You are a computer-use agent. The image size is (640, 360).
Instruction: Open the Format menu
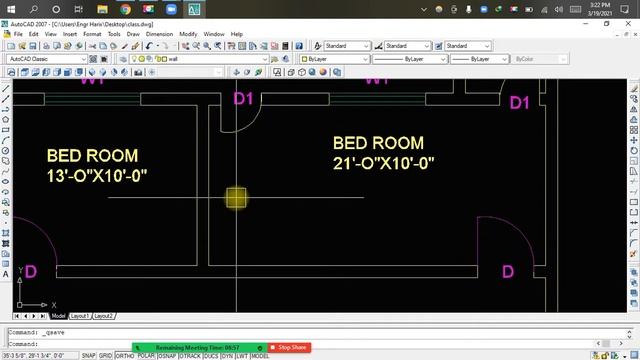[x=92, y=34]
